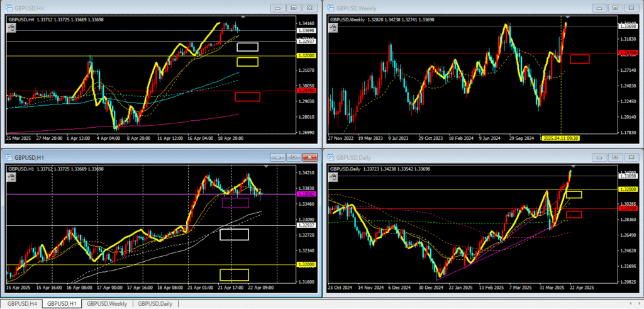Click the magenta price label in H1 chart
This screenshot has height=309, width=644.
click(x=308, y=194)
